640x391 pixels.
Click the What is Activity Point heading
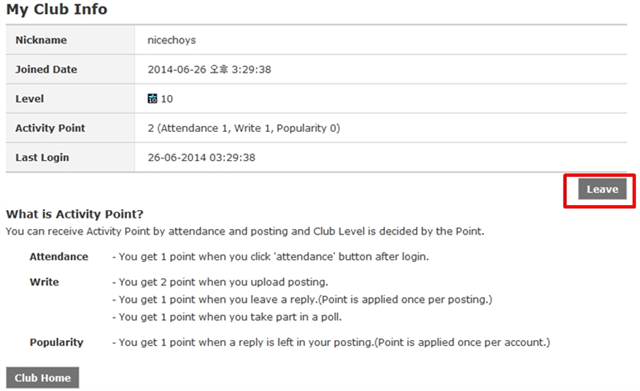[x=75, y=214]
